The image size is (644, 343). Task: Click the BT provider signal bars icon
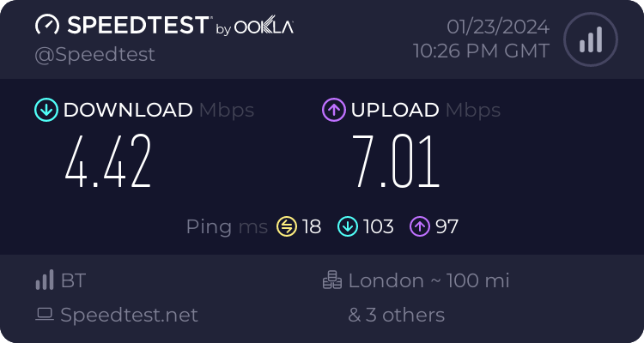44,280
